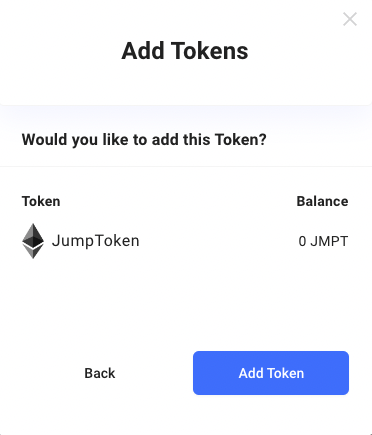Click the 'Would you like to add this Token?' prompt
The height and width of the screenshot is (435, 372).
144,139
